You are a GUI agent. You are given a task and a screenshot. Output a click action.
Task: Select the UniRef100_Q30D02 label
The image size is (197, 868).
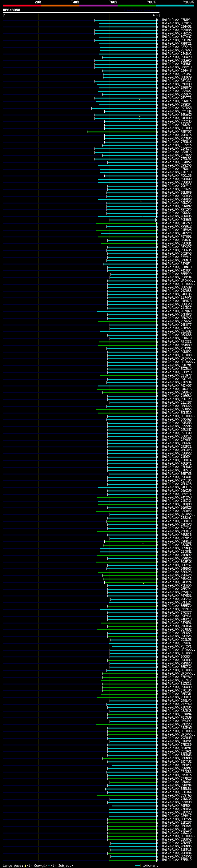coord(177,54)
